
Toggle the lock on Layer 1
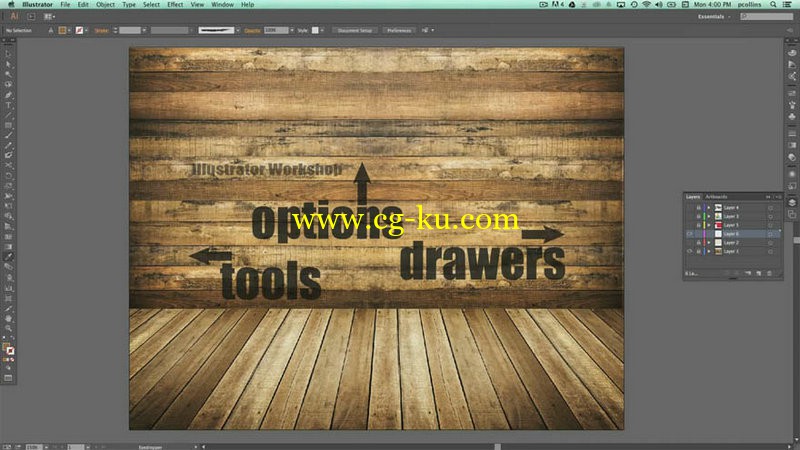[698, 251]
